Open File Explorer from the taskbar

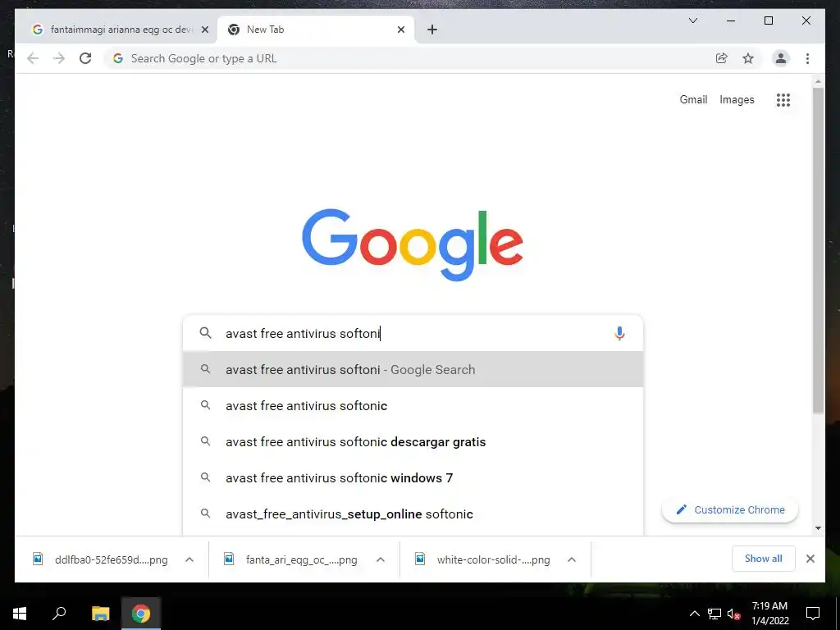(x=100, y=613)
